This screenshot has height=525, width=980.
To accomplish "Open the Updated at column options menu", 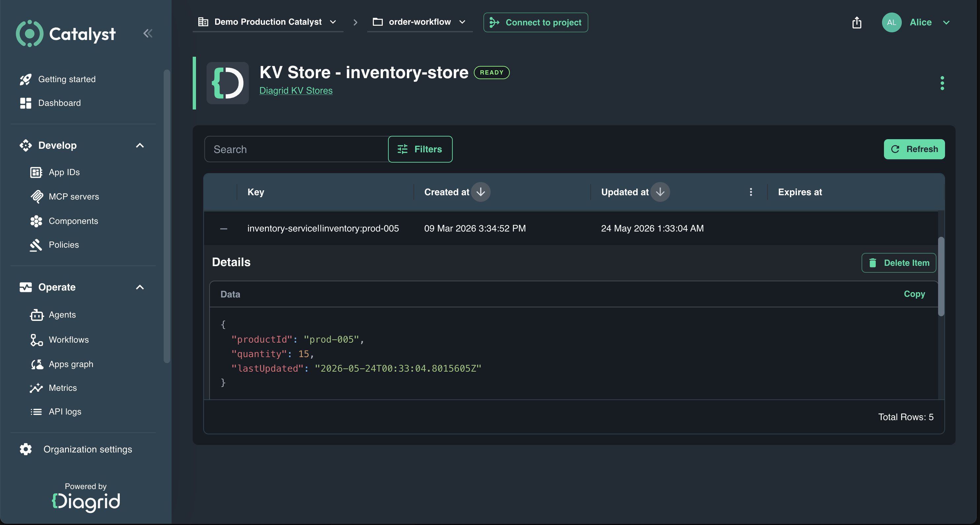I will 751,192.
